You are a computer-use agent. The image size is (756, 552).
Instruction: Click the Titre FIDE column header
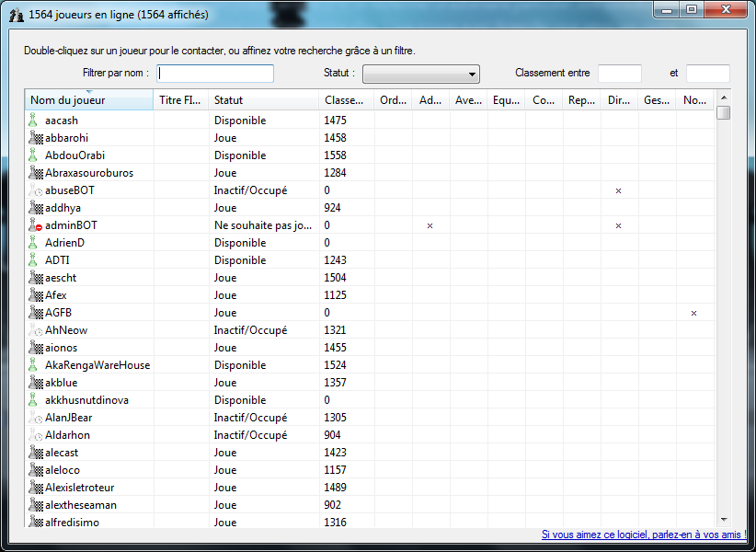click(x=180, y=100)
